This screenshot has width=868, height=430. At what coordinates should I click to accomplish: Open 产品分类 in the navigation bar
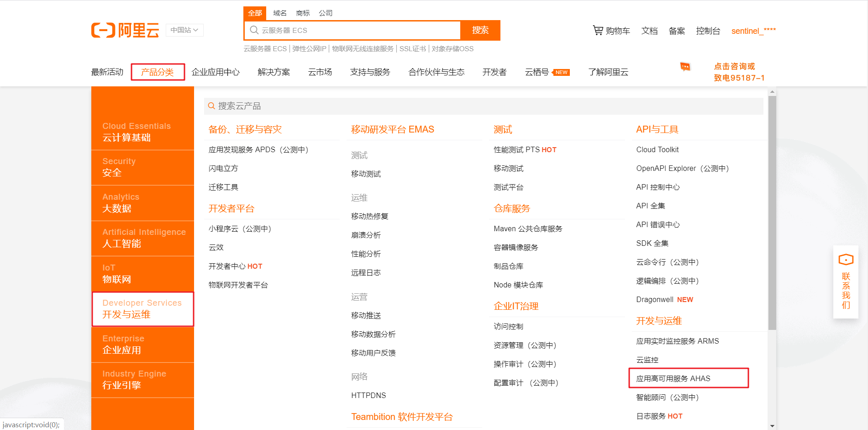[158, 72]
